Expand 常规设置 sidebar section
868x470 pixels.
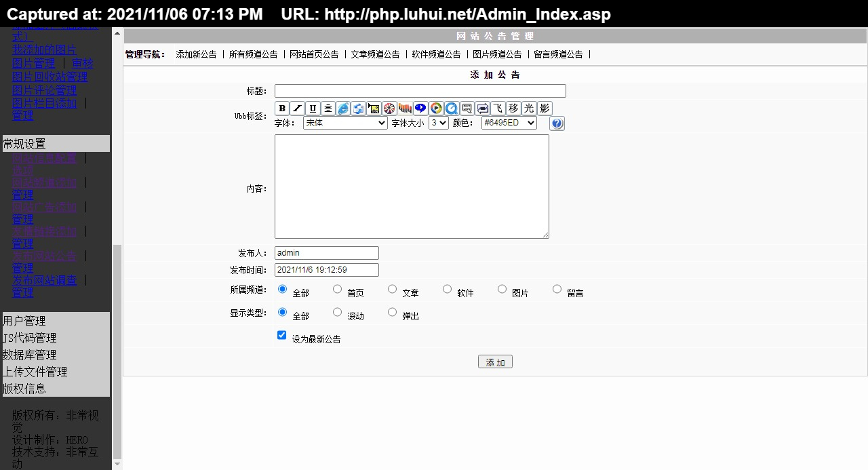pos(56,144)
